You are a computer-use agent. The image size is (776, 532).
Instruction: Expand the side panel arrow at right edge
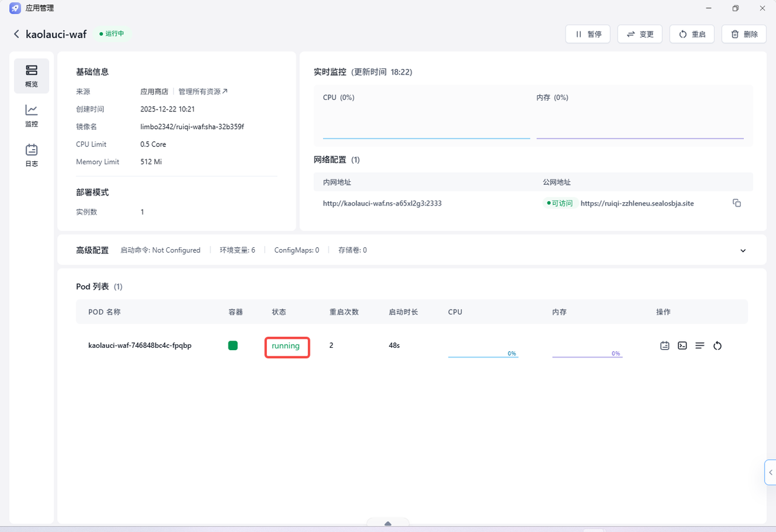pyautogui.click(x=771, y=472)
